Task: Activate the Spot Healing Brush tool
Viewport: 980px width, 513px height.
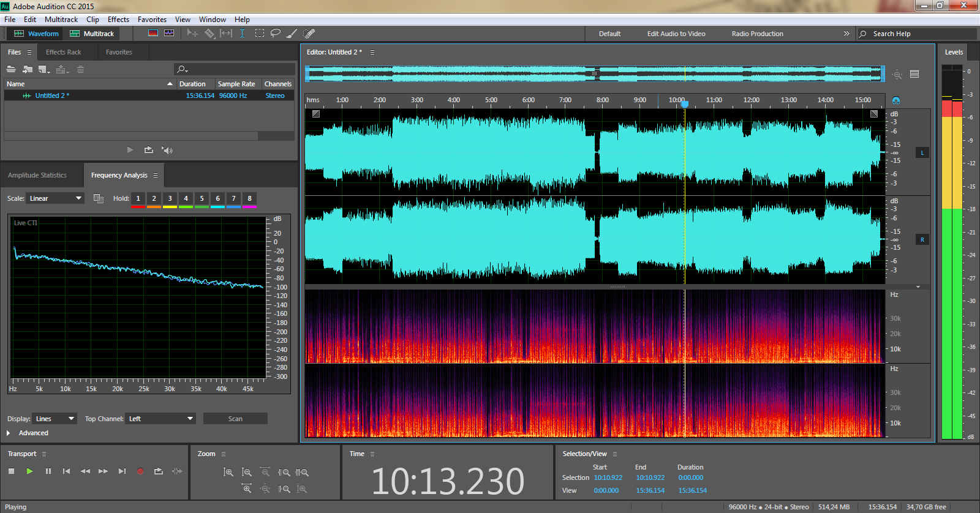Action: tap(309, 33)
